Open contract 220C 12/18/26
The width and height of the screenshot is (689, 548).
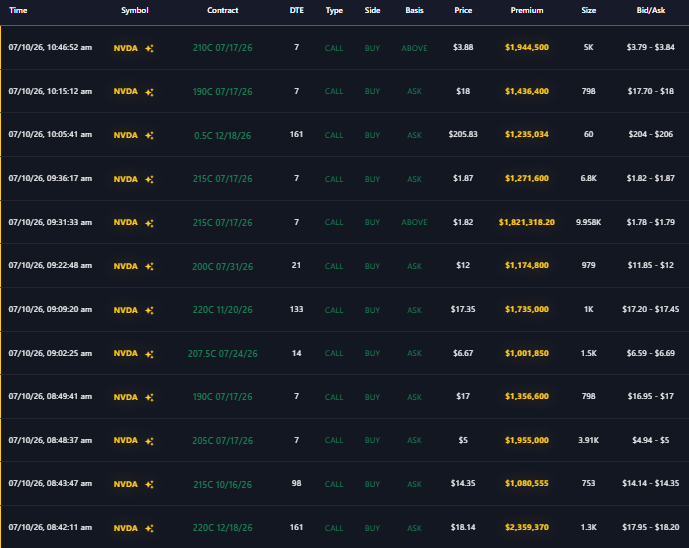point(223,528)
